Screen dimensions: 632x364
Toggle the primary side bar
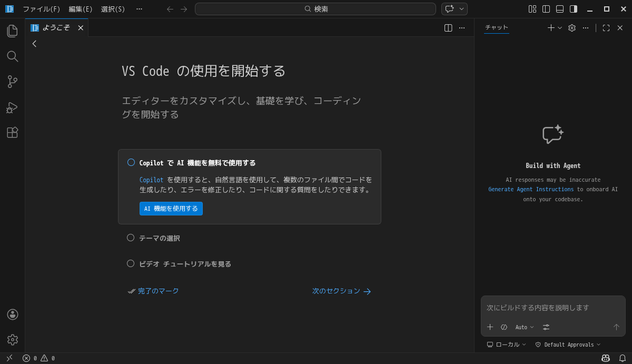(546, 9)
